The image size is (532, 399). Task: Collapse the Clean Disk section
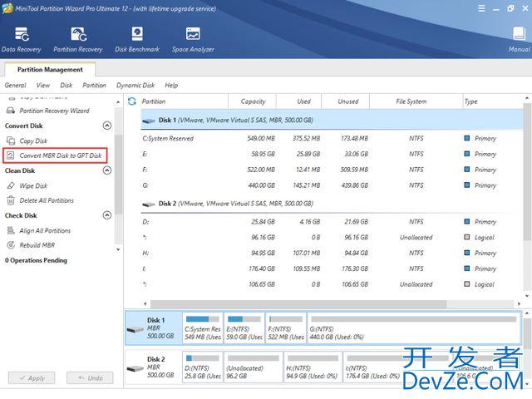pyautogui.click(x=107, y=170)
